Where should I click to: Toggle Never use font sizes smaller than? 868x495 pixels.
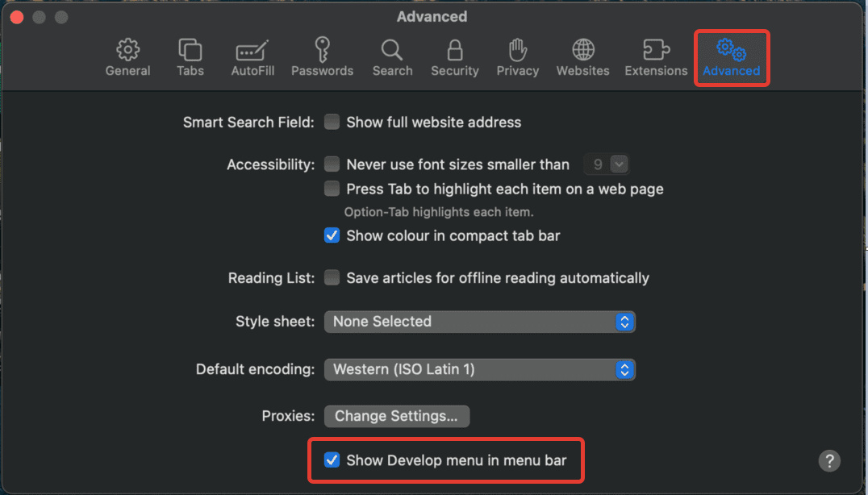tap(332, 164)
